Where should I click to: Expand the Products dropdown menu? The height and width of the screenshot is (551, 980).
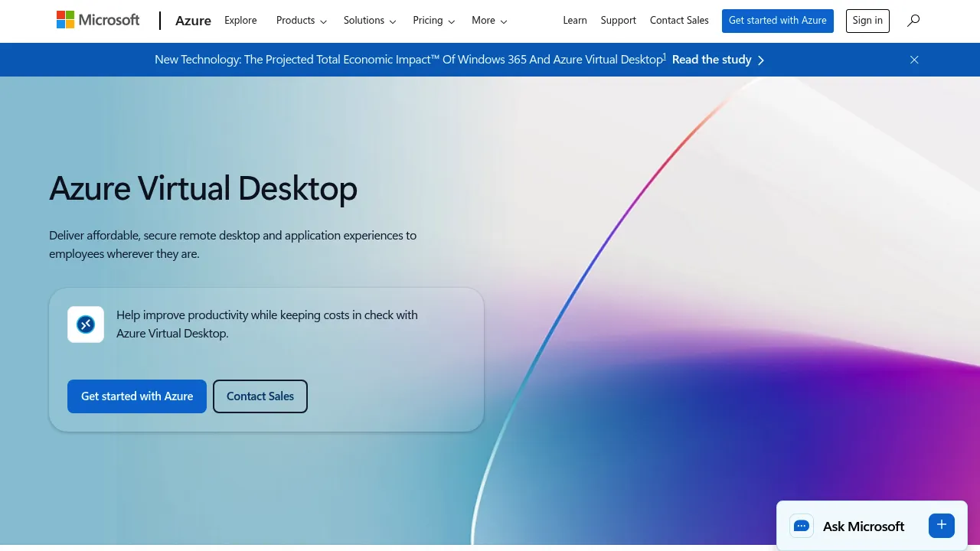point(302,21)
